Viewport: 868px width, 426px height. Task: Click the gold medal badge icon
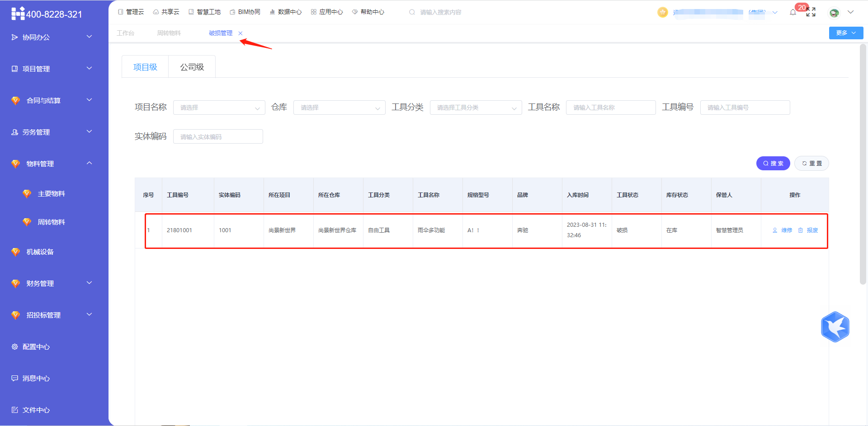click(663, 12)
